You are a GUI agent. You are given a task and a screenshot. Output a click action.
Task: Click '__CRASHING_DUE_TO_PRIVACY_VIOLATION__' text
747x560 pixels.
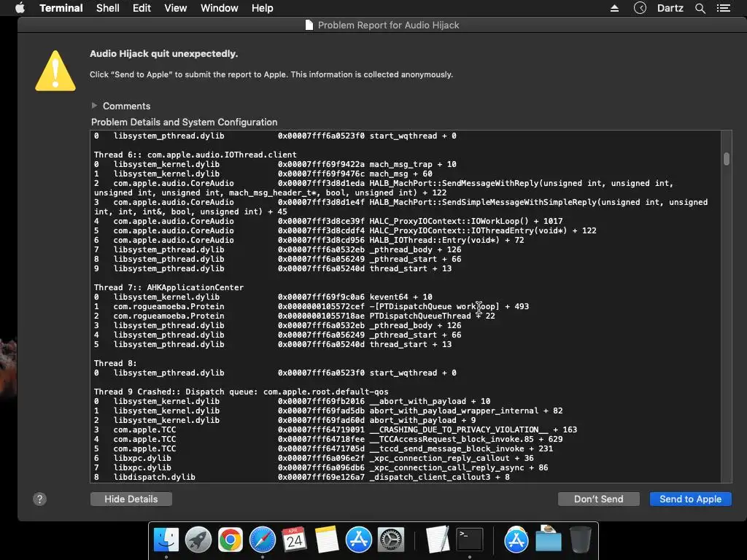(x=458, y=429)
